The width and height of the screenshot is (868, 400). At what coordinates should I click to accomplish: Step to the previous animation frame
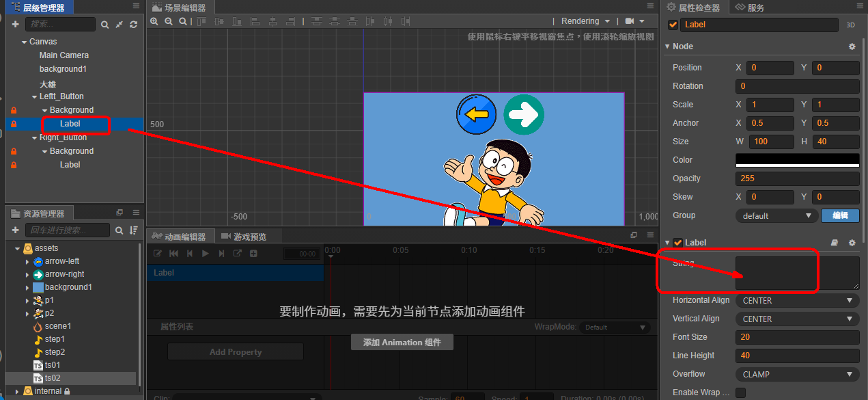[190, 254]
